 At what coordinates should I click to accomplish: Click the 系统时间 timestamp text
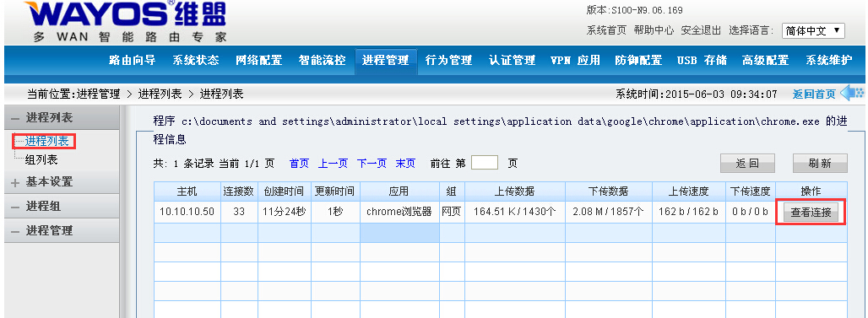click(697, 94)
